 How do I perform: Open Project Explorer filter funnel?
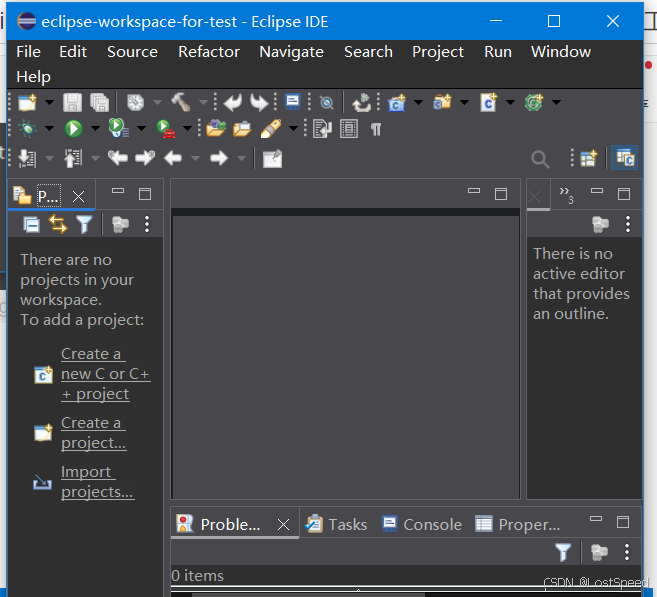84,224
